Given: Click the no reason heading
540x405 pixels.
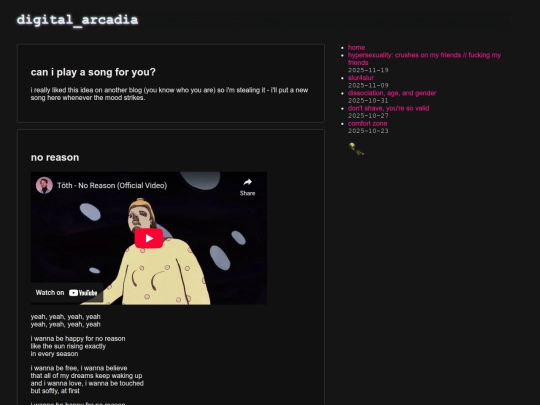Looking at the screenshot, I should 55,157.
